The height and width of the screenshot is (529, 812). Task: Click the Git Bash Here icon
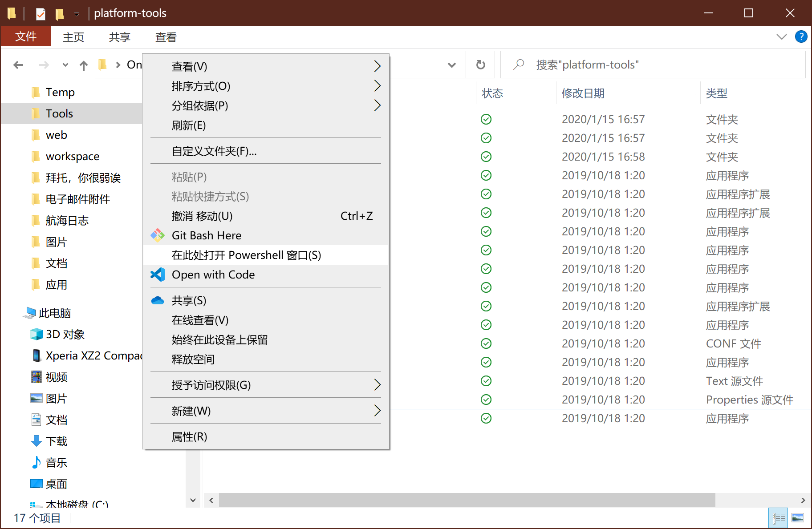tap(158, 235)
